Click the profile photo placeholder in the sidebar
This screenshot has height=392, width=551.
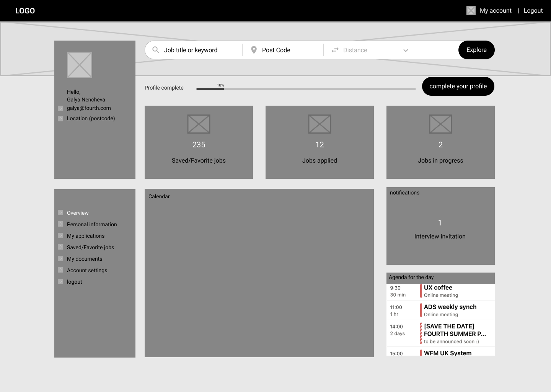click(80, 65)
